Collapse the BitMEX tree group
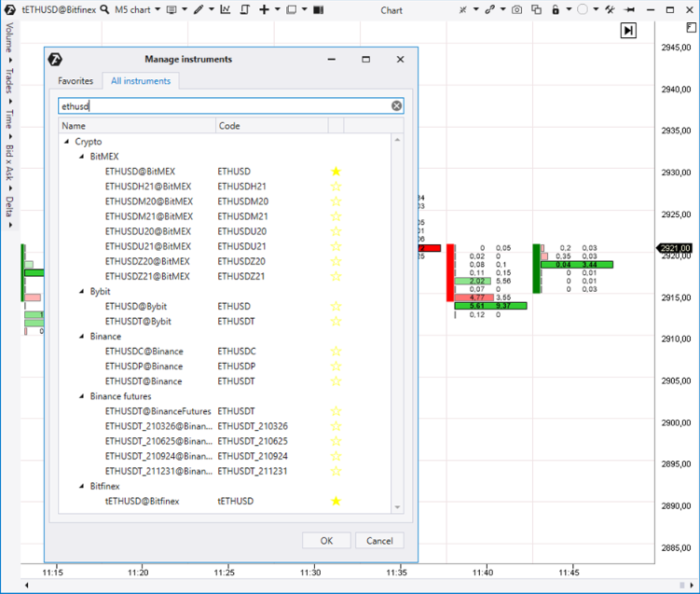The image size is (700, 594). click(82, 157)
